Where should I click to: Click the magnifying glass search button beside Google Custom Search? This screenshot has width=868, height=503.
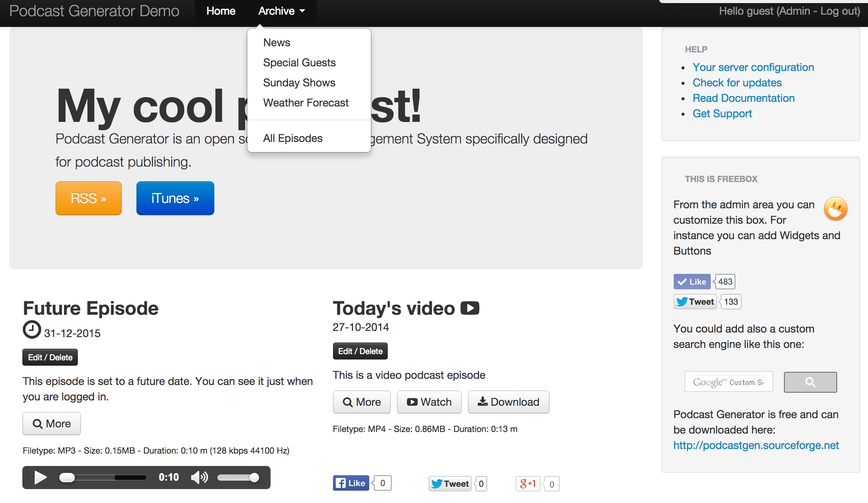[810, 382]
